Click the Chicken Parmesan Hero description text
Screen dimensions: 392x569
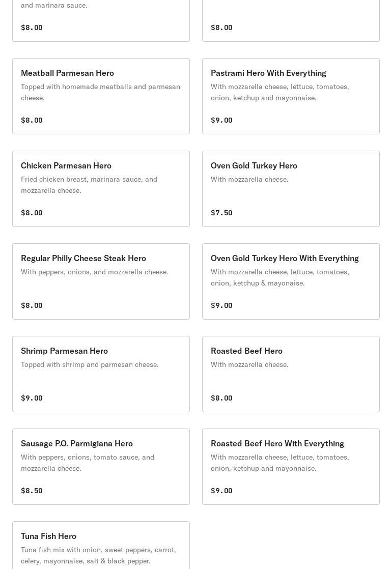pos(89,185)
